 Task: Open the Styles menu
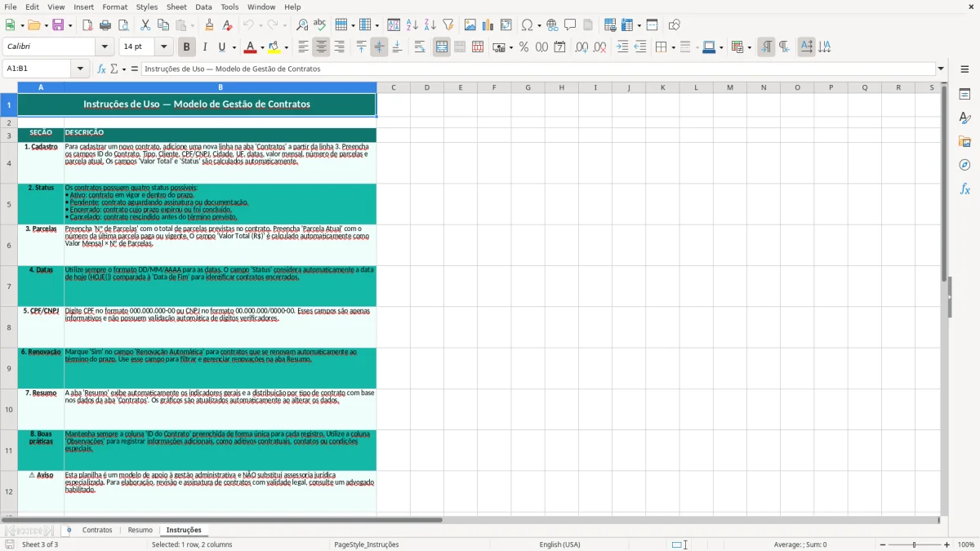point(147,7)
